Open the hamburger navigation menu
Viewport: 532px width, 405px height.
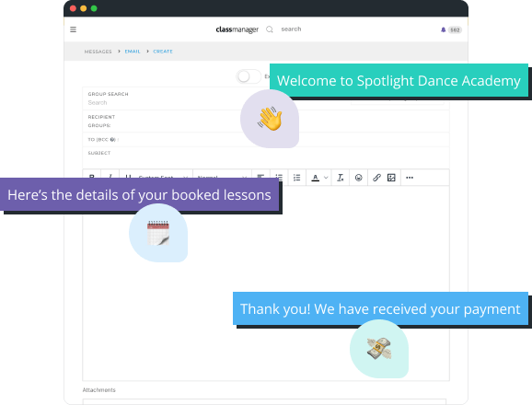73,29
